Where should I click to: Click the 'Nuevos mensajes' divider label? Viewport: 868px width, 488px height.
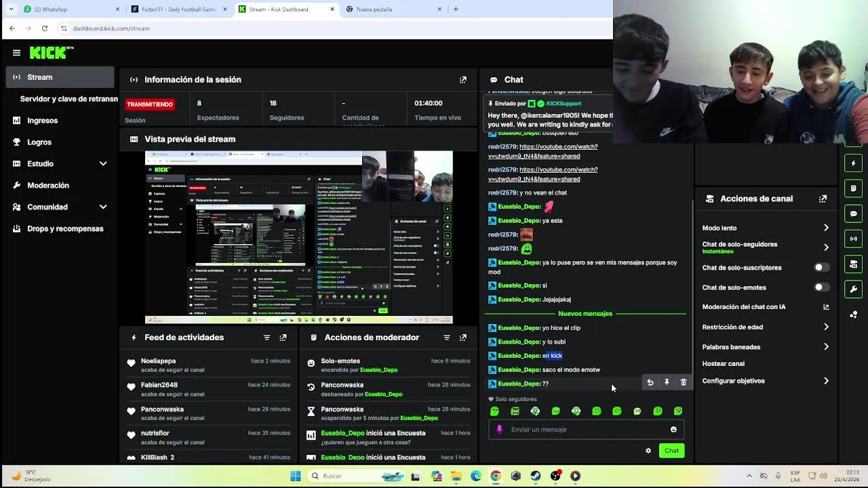585,314
